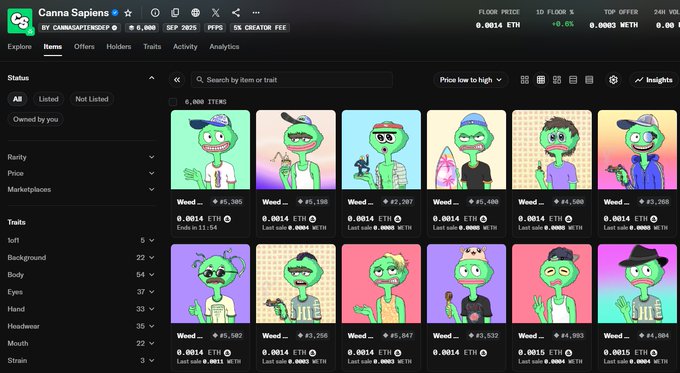Switch to the table view icon
This screenshot has width=680, height=373.
[x=589, y=80]
